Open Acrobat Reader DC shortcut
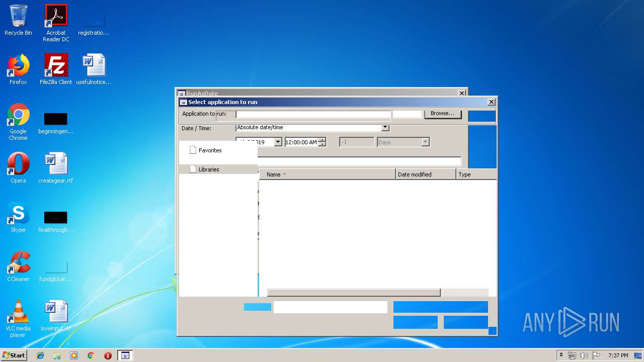 pos(56,23)
